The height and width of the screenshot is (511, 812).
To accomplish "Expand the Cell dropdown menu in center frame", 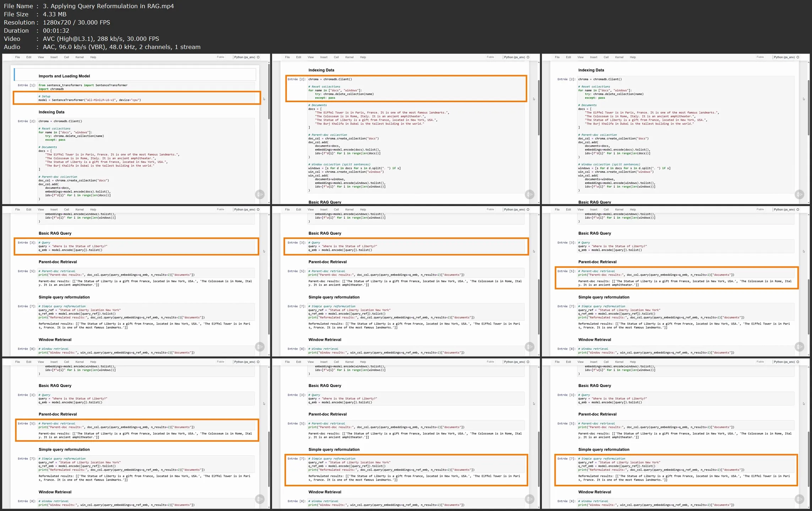I will 336,210.
